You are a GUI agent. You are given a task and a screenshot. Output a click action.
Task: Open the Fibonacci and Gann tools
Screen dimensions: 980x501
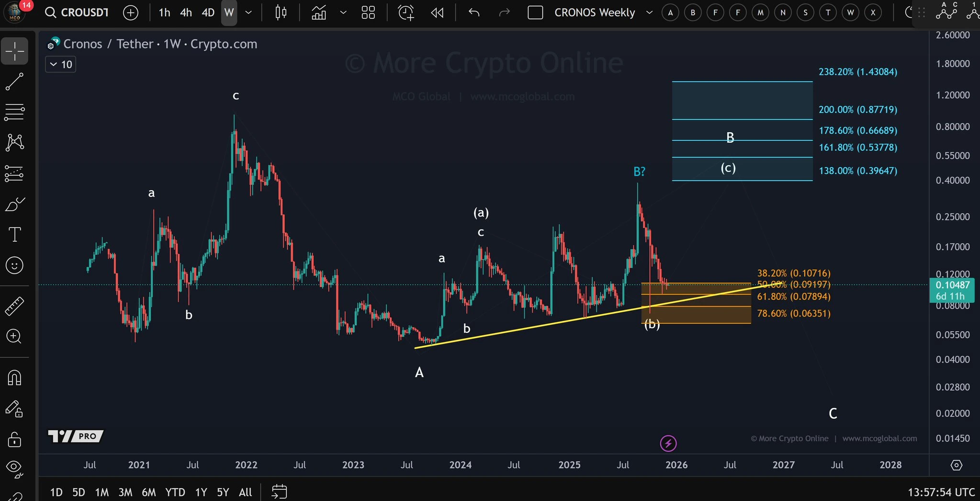pyautogui.click(x=15, y=112)
